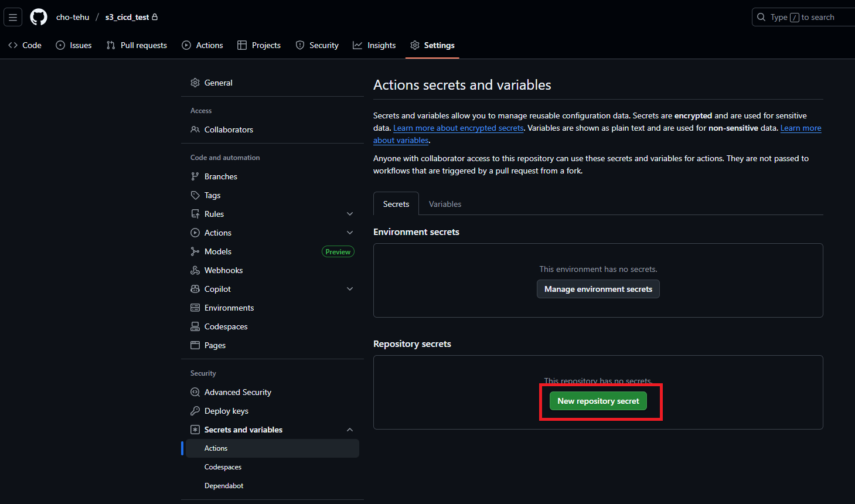The image size is (855, 504).
Task: Click the Projects table icon
Action: pyautogui.click(x=242, y=45)
